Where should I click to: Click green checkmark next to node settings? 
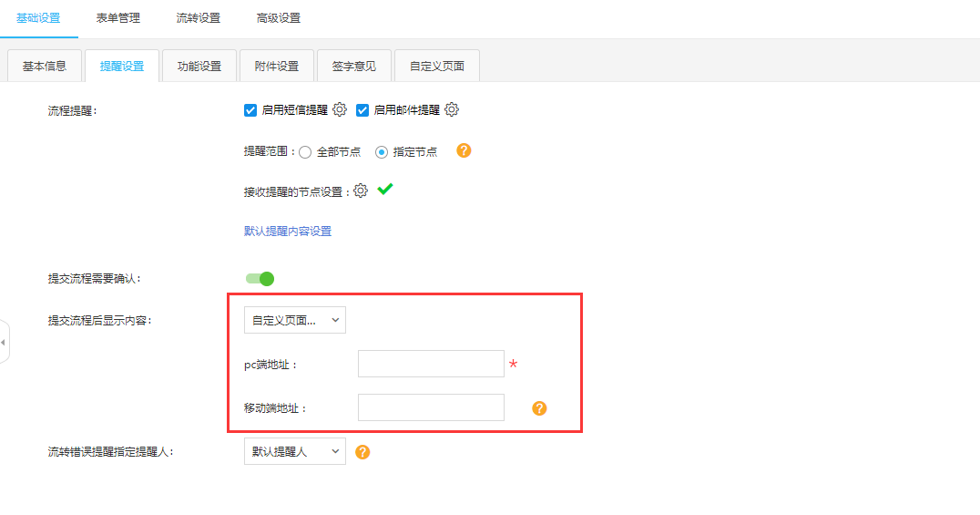[x=385, y=190]
